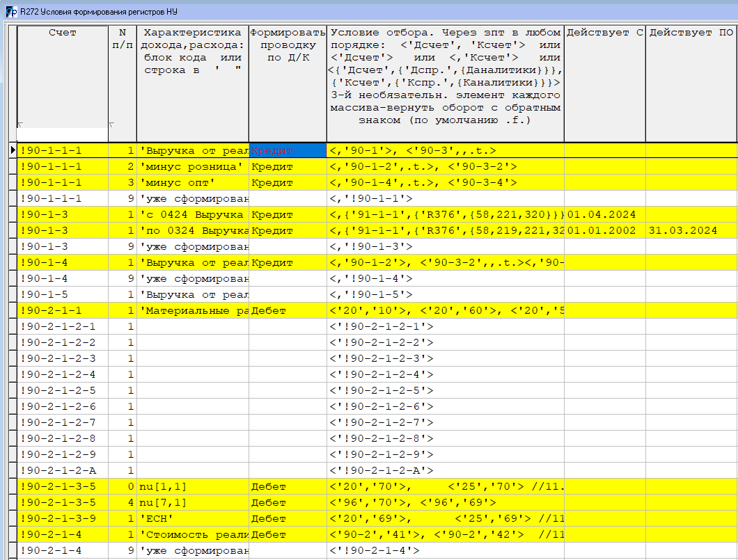Click the date cell 31.03.2024
Viewport: 738px width, 560px height.
point(683,230)
